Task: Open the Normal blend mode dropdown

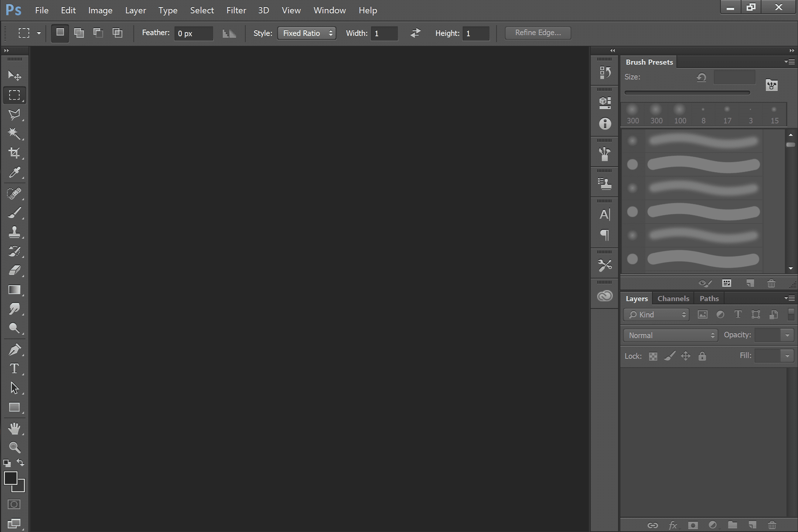Action: click(671, 335)
